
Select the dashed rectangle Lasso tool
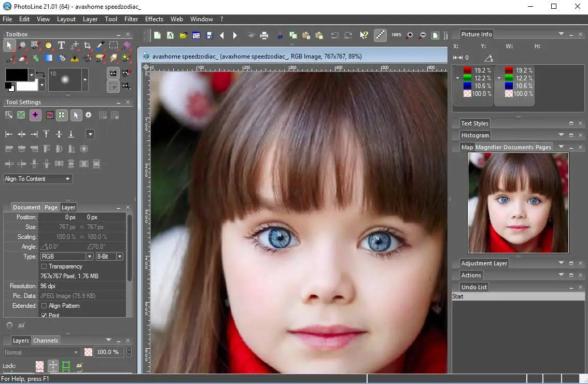pos(113,46)
